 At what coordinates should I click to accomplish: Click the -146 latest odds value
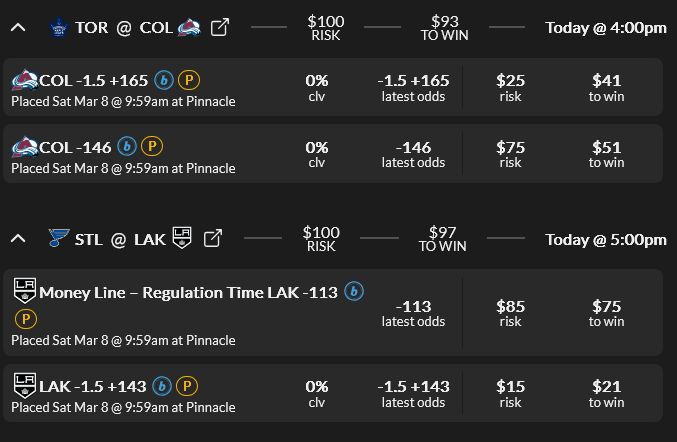click(413, 147)
